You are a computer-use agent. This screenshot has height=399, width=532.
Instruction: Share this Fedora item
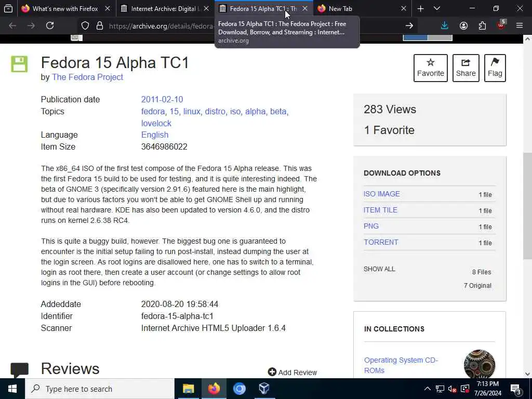466,68
